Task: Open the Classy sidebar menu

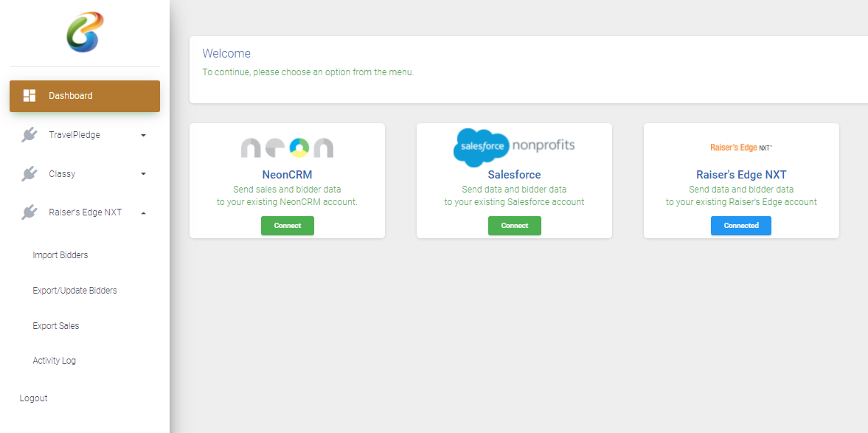Action: (x=85, y=174)
